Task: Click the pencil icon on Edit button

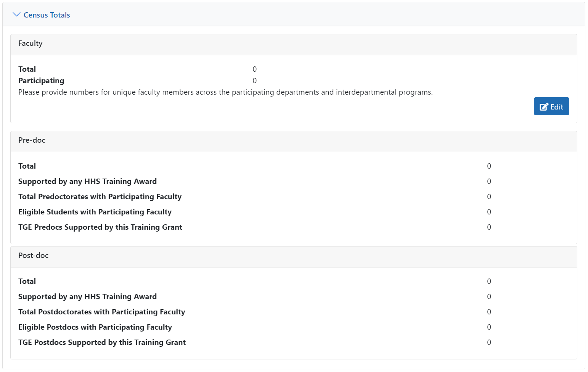Action: pyautogui.click(x=544, y=107)
